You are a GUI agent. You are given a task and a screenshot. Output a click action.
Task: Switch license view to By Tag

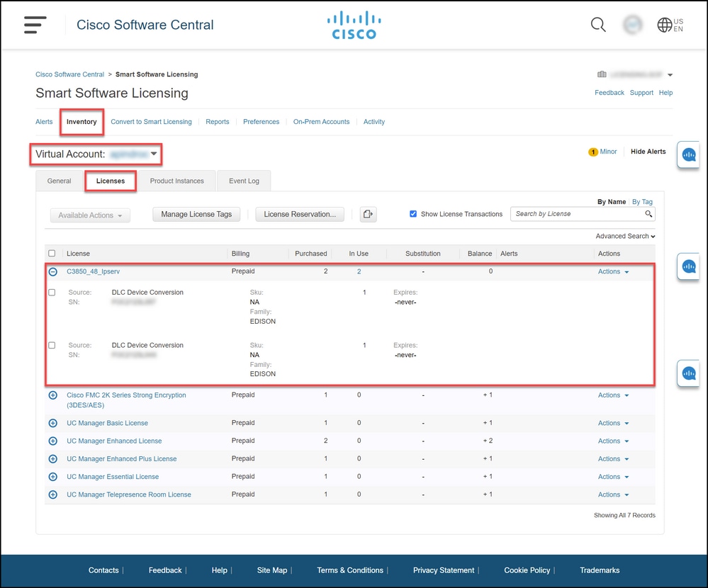pyautogui.click(x=642, y=202)
